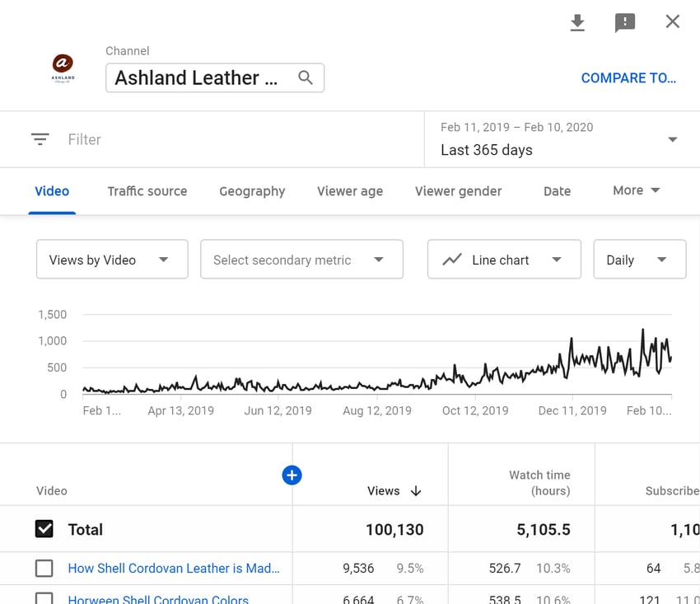
Task: Open the Geography tab
Action: point(252,191)
